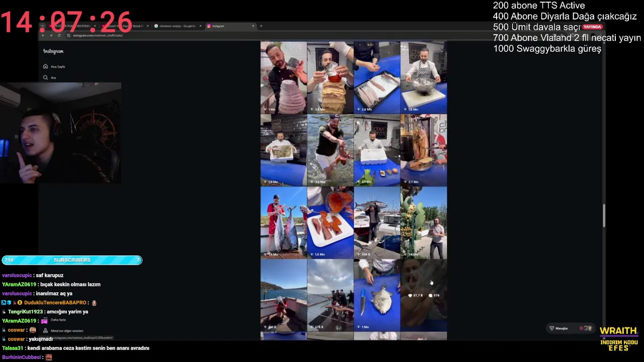Open reel of chef with pink sliced stack
The width and height of the screenshot is (644, 362).
pos(283,77)
